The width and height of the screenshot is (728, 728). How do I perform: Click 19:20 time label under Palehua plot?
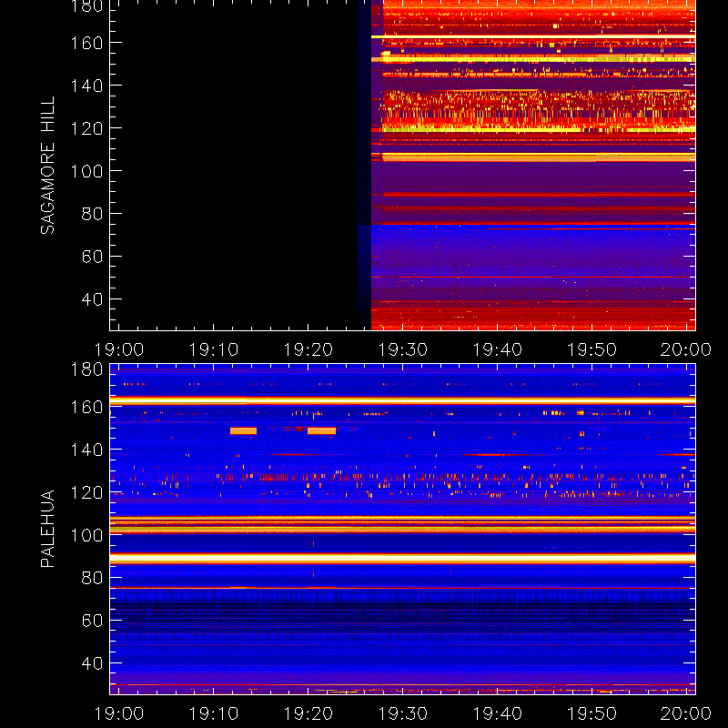point(308,713)
